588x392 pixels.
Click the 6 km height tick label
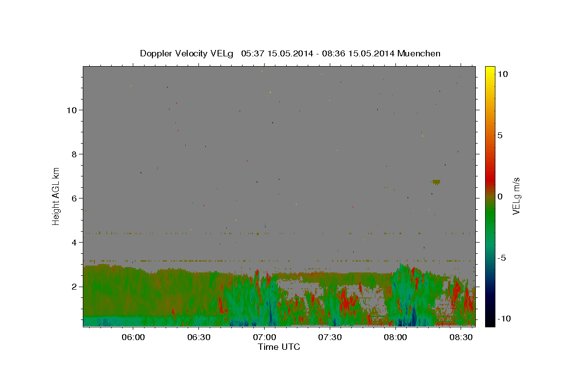click(x=74, y=198)
